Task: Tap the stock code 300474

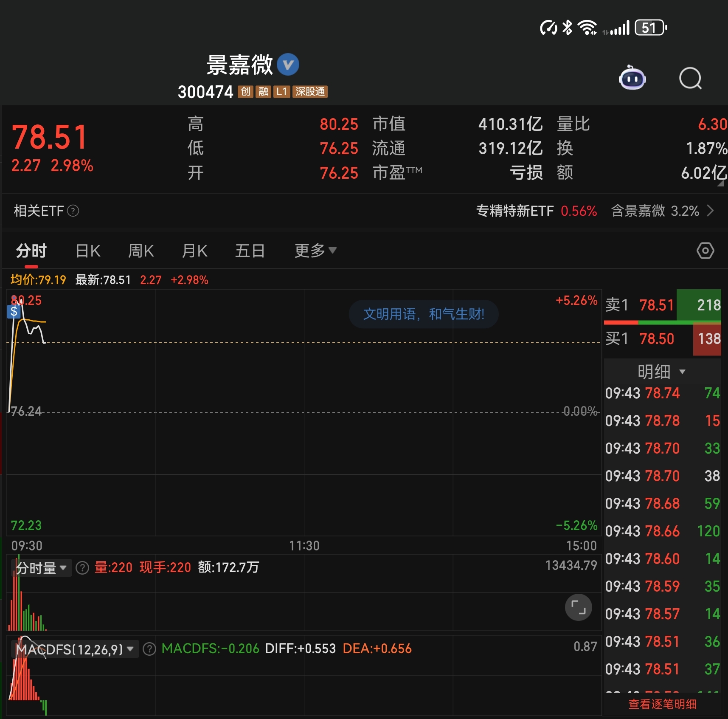Action: point(205,92)
